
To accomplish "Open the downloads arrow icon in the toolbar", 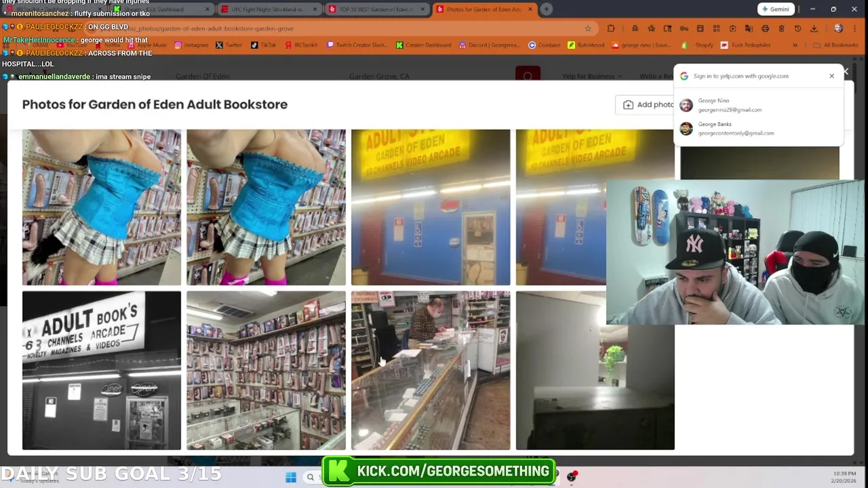I will coord(814,28).
